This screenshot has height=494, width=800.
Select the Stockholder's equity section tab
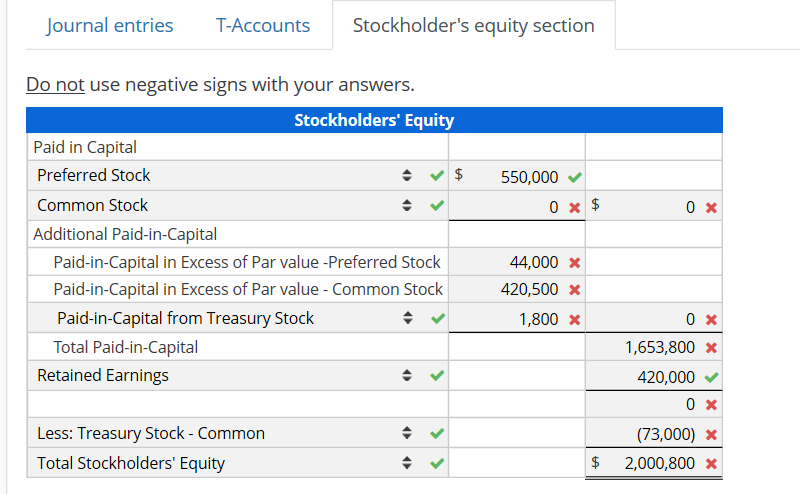(473, 25)
